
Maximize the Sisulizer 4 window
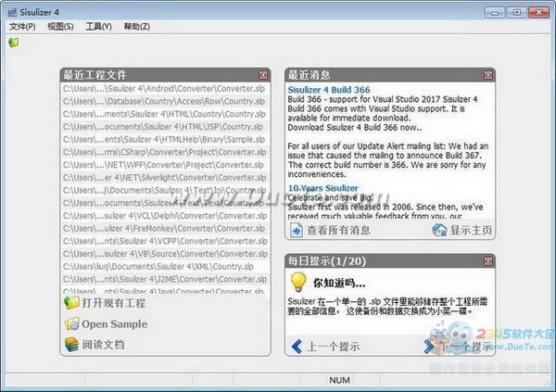tap(517, 13)
